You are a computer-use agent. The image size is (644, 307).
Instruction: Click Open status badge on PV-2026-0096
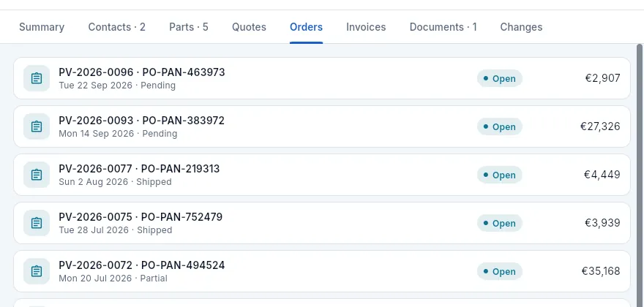pos(499,78)
